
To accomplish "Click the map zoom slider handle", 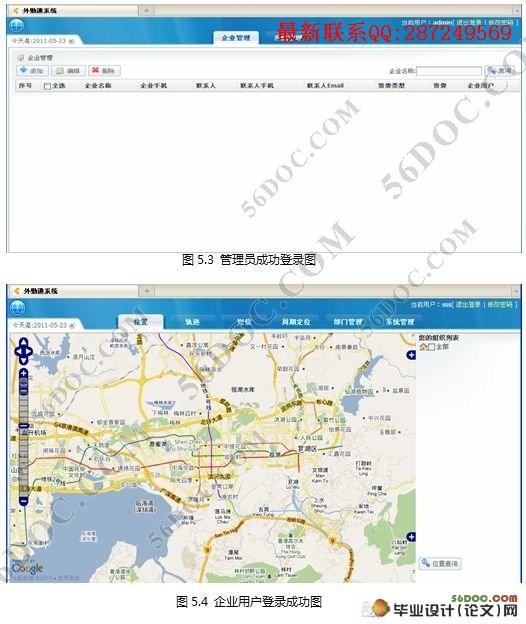I will point(23,426).
